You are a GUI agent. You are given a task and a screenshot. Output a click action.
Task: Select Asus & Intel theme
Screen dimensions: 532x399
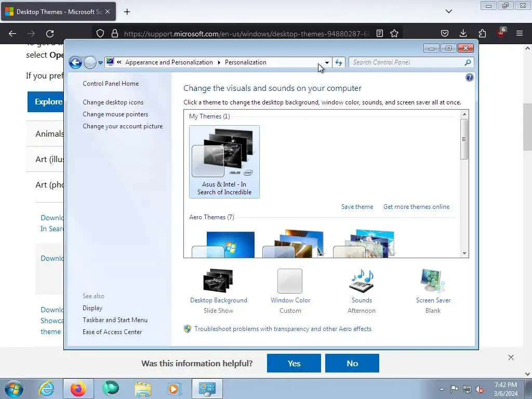point(224,162)
